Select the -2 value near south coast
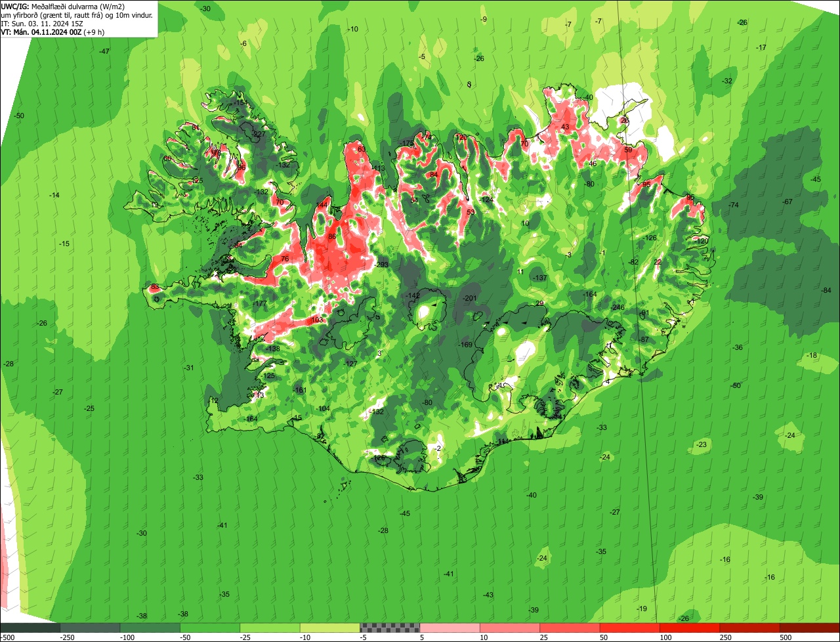This screenshot has height=642, width=840. [438, 448]
